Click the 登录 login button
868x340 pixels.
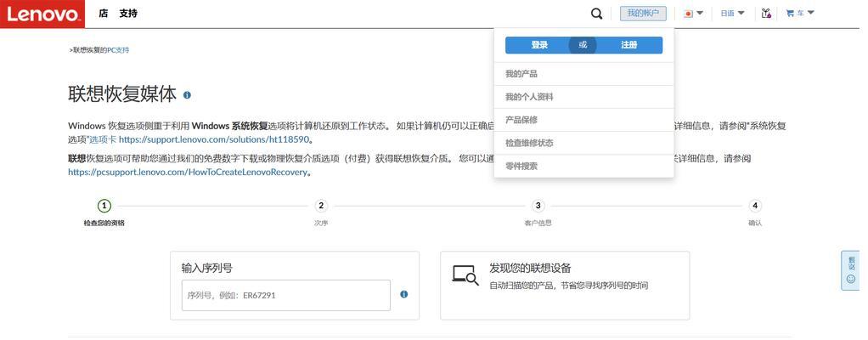coord(539,45)
